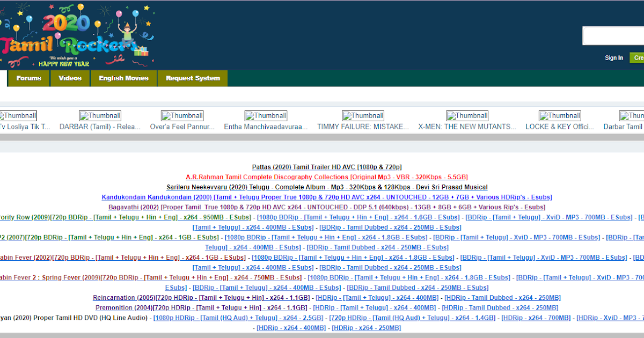Open A.R.Rahman Tamil Complete Discography link
This screenshot has width=644, height=338.
[x=326, y=177]
